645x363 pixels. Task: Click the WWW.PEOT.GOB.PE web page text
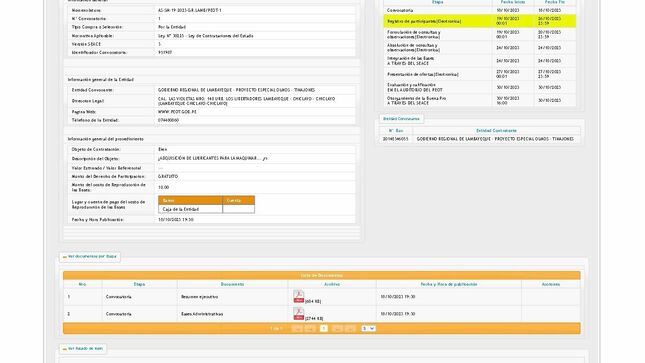pos(177,112)
